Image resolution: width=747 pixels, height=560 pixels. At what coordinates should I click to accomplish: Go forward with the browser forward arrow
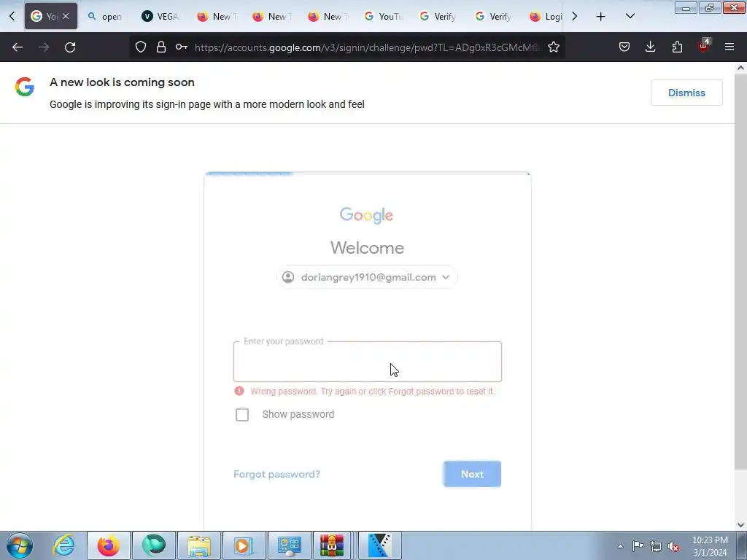pyautogui.click(x=44, y=47)
